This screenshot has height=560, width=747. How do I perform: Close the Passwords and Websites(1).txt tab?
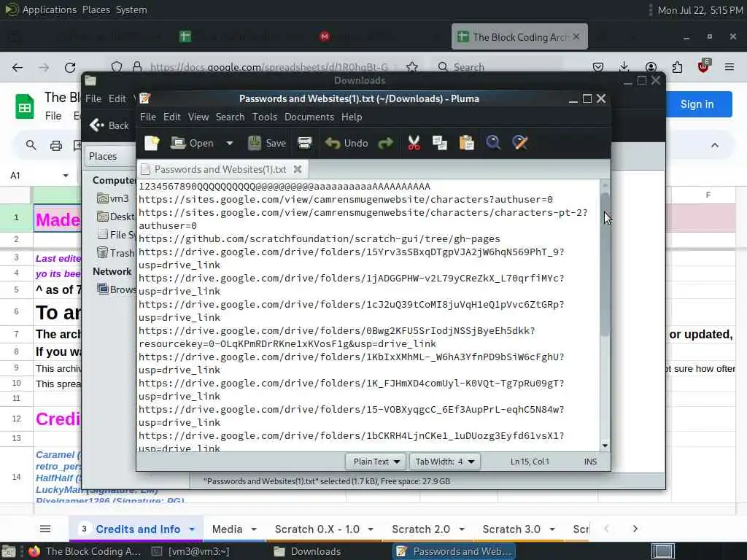click(x=298, y=169)
